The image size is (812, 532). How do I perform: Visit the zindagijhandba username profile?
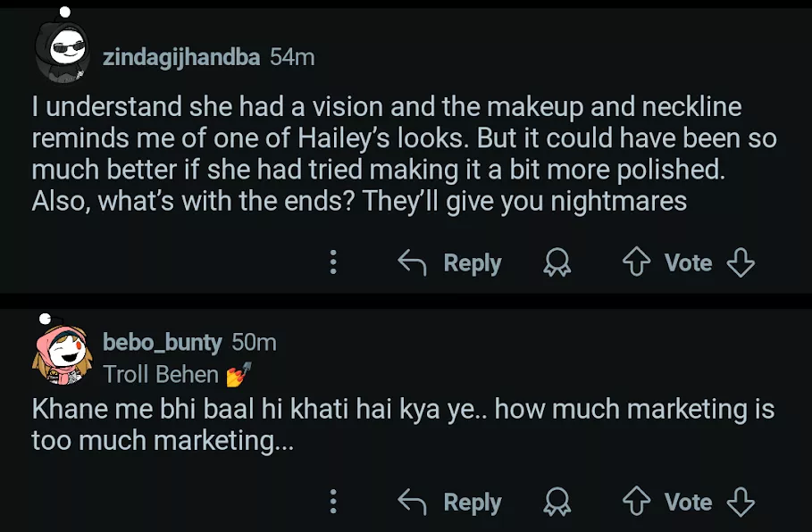pos(181,57)
